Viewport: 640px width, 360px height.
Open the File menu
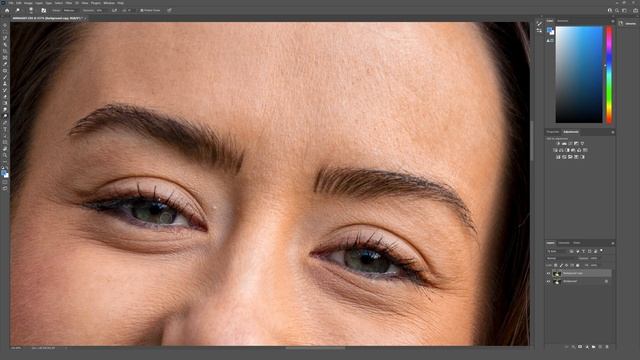(11, 3)
